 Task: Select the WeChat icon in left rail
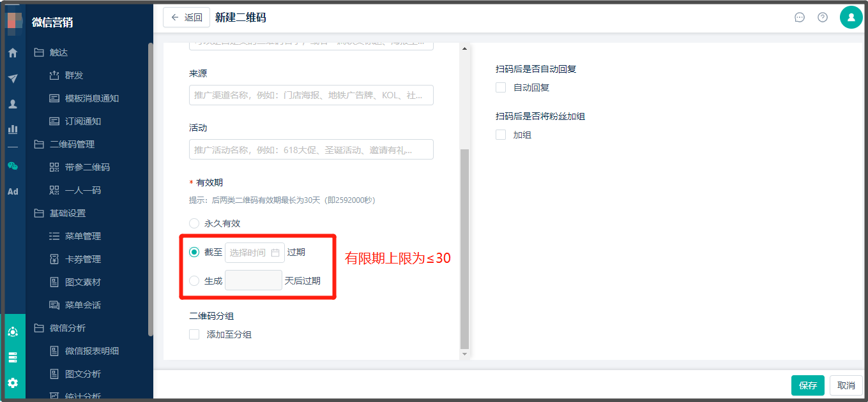tap(12, 166)
